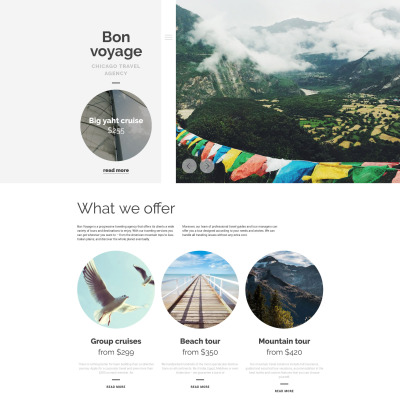Open the pier Beach tour image
Image resolution: width=400 pixels, height=400 pixels.
point(200,290)
